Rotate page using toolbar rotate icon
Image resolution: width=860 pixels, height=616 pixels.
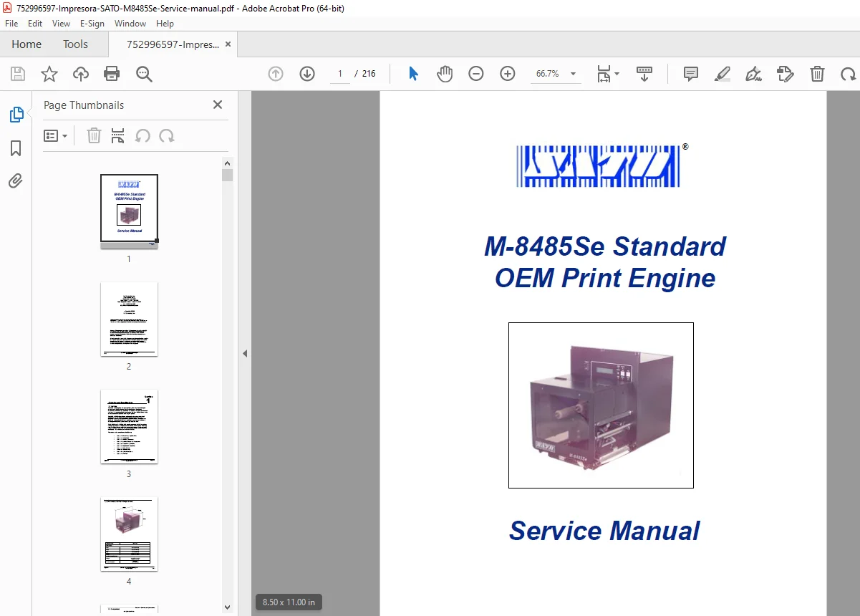849,74
